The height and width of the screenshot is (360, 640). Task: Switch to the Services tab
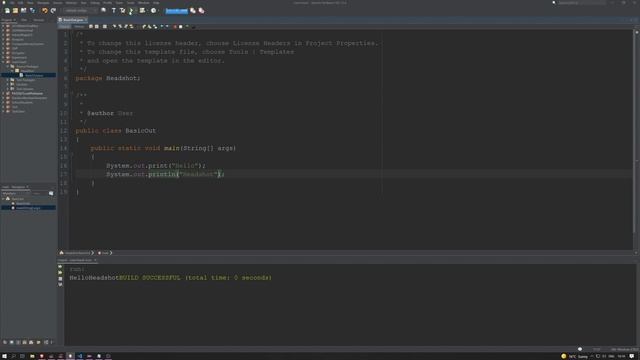pyautogui.click(x=39, y=20)
